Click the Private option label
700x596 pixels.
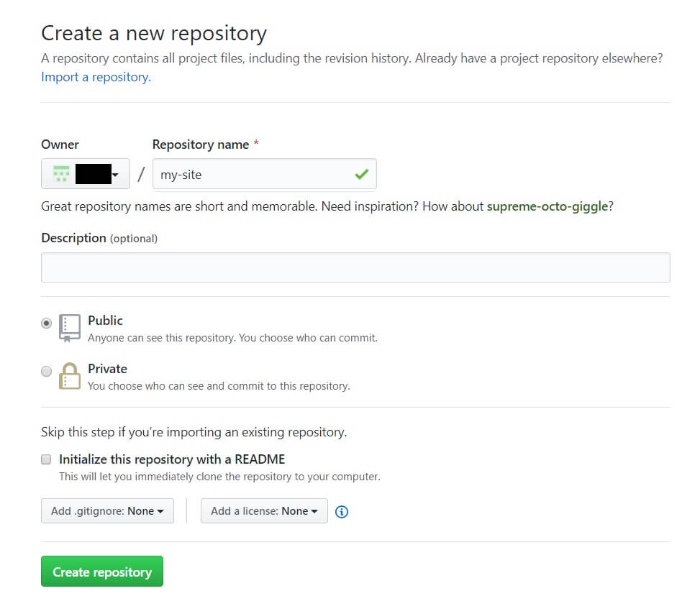(107, 369)
